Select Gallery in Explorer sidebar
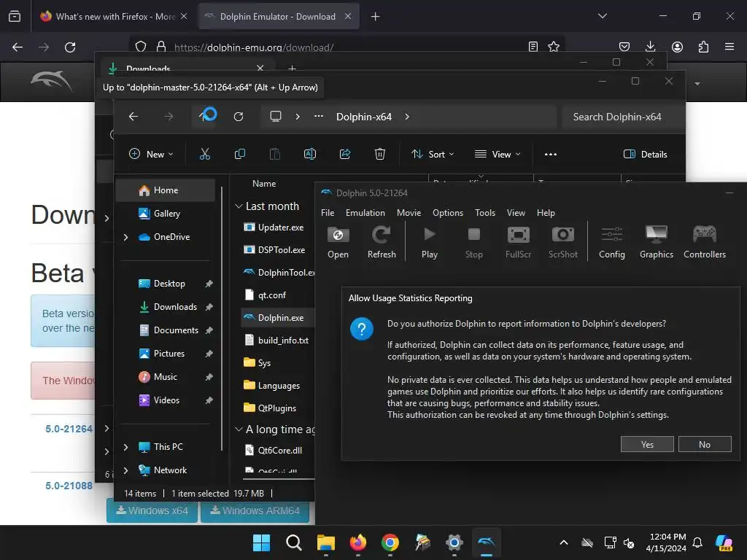 pos(166,214)
